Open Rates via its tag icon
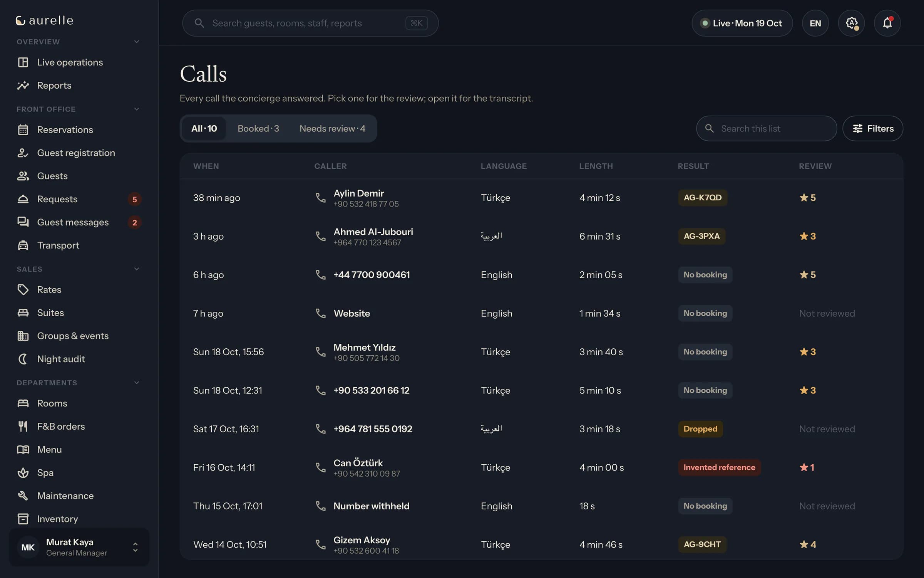This screenshot has height=578, width=924. pyautogui.click(x=23, y=289)
